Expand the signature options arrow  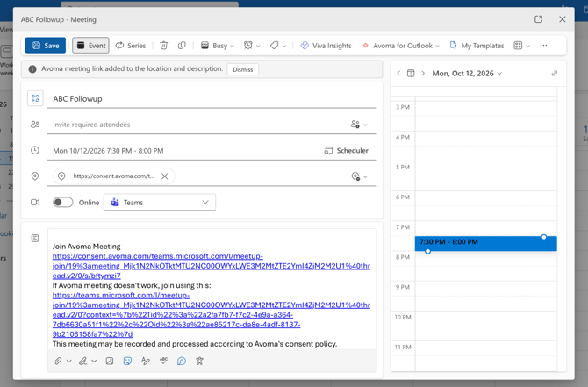(x=94, y=362)
